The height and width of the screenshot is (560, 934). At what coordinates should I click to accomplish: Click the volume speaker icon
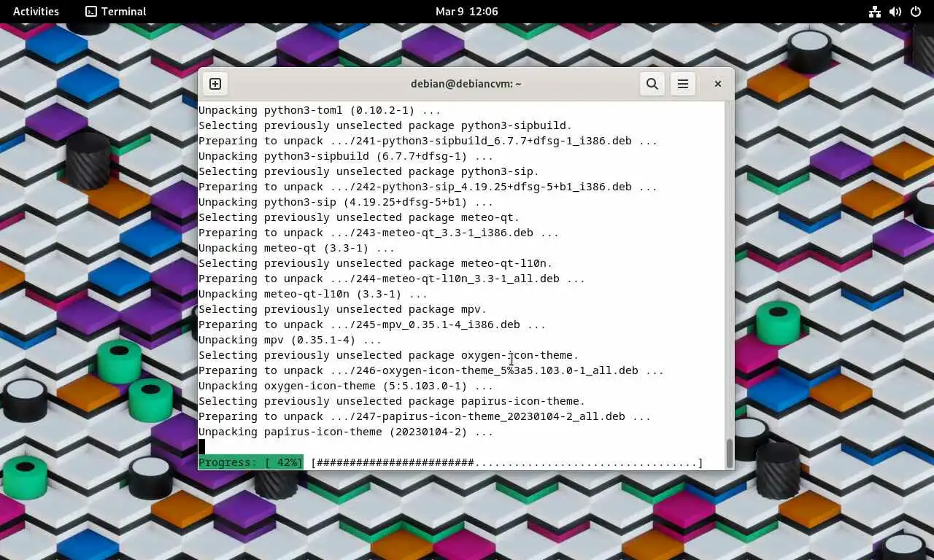(x=895, y=12)
